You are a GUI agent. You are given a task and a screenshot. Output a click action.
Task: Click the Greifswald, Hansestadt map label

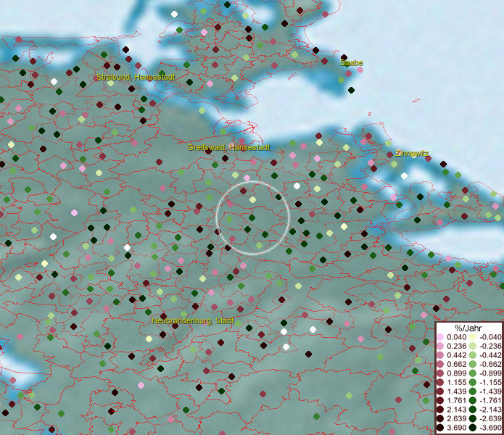click(x=229, y=147)
